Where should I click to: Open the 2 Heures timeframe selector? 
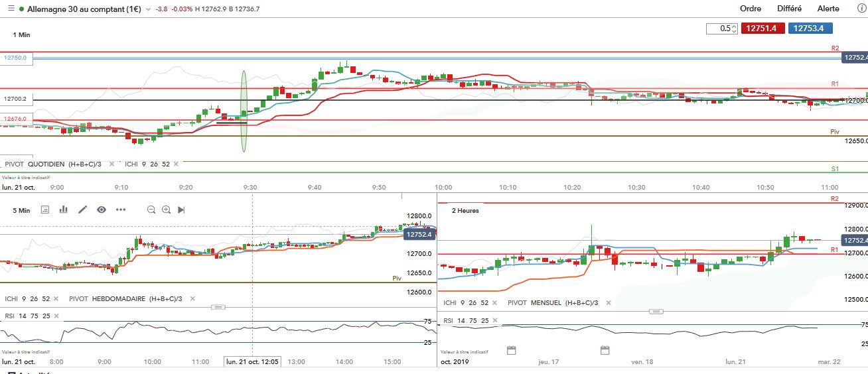click(x=465, y=210)
